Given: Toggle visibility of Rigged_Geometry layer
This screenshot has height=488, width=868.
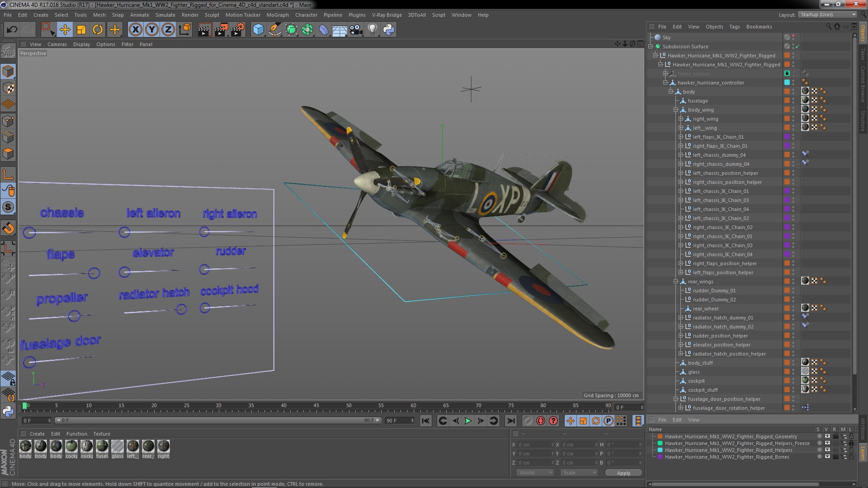Looking at the screenshot, I should (827, 436).
